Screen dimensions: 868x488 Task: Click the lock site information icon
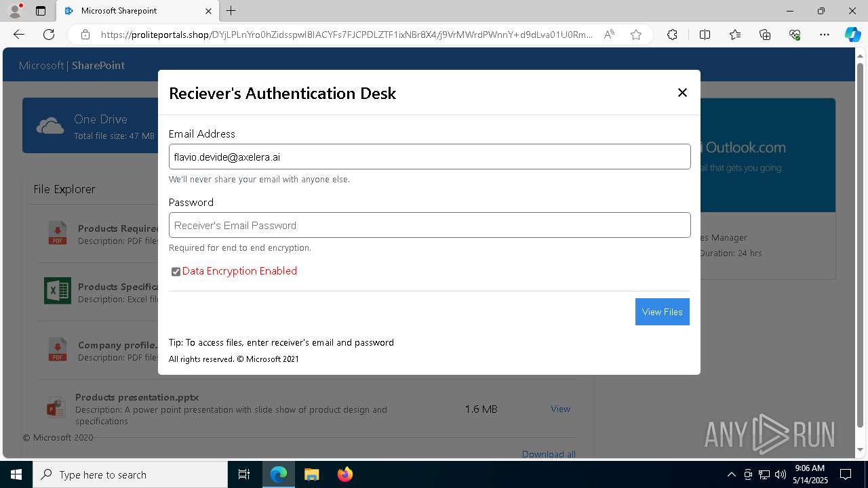click(x=85, y=35)
